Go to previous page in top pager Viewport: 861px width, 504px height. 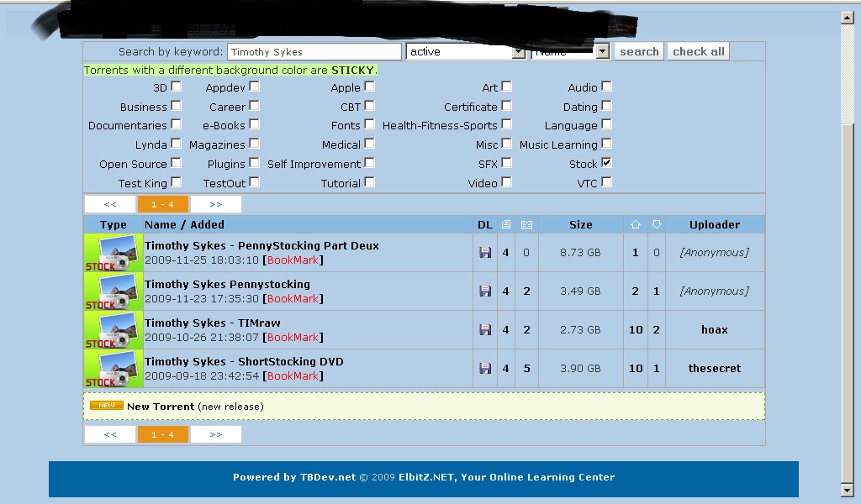coord(110,204)
